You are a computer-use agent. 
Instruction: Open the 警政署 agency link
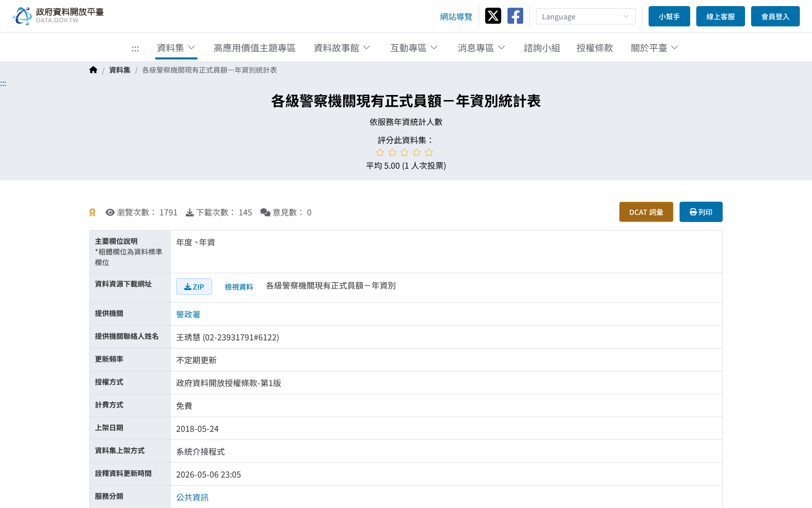coord(188,314)
